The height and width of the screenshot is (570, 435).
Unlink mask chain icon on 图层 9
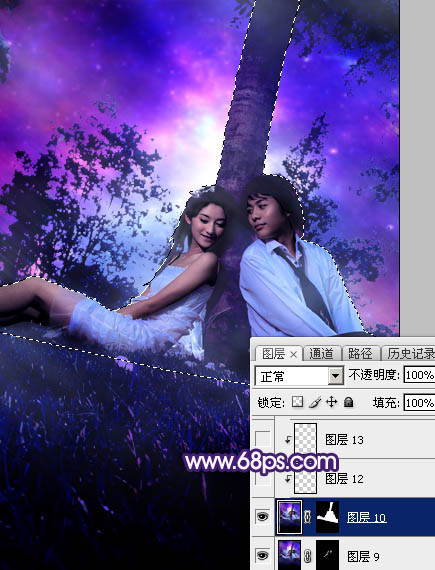click(308, 556)
